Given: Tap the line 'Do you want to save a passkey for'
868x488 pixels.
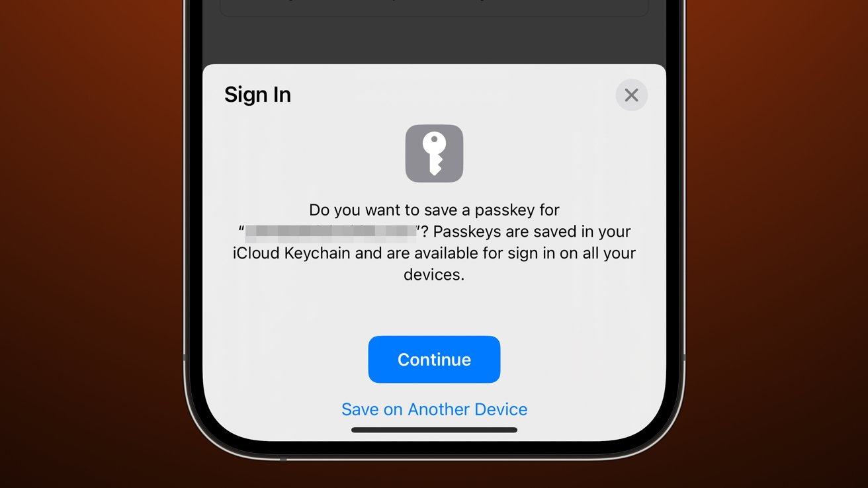Looking at the screenshot, I should click(x=434, y=210).
